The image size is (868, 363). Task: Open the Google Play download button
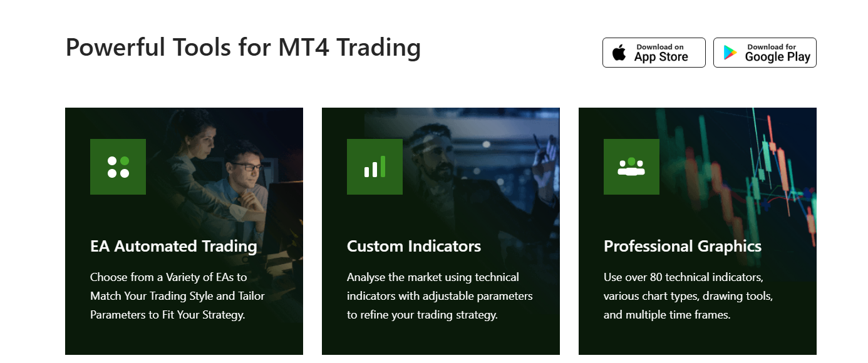pos(765,53)
